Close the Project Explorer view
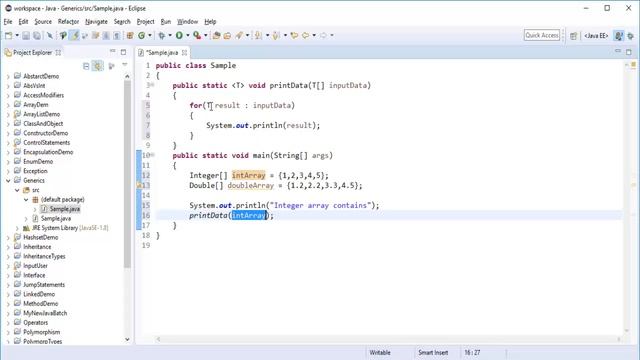This screenshot has height=360, width=640. (58, 53)
